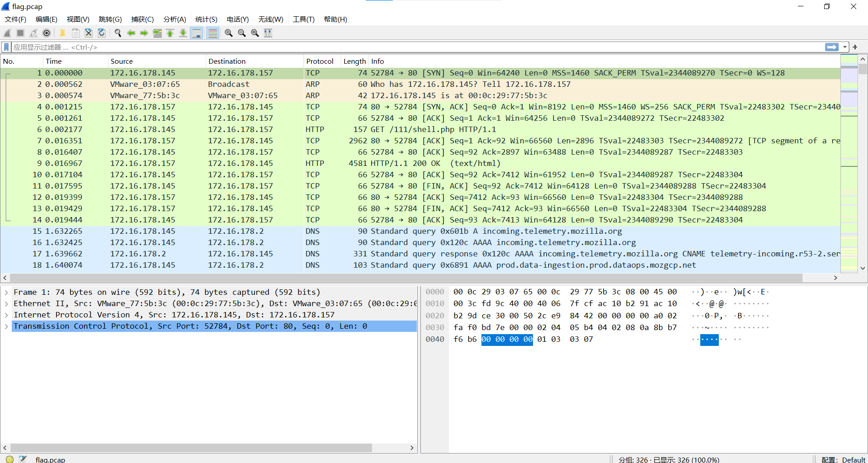Sort by the Source column header

[157, 61]
